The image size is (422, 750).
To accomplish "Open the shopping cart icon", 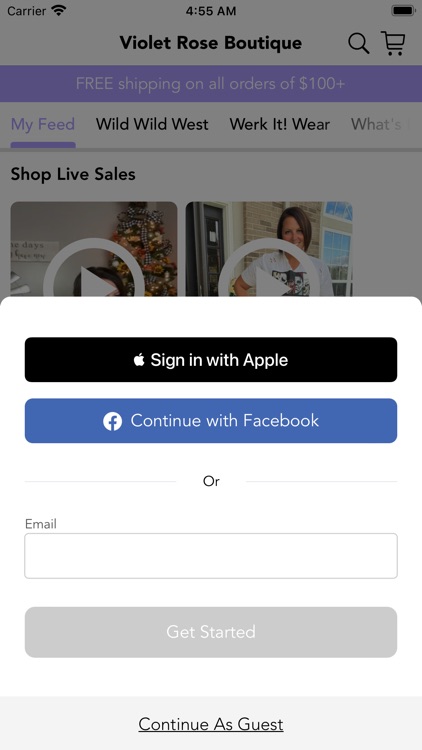I will pos(393,43).
